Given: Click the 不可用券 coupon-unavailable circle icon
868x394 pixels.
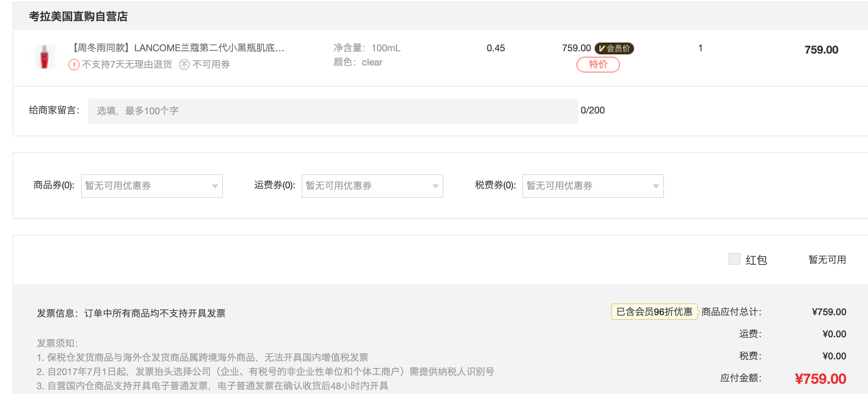Looking at the screenshot, I should 184,65.
